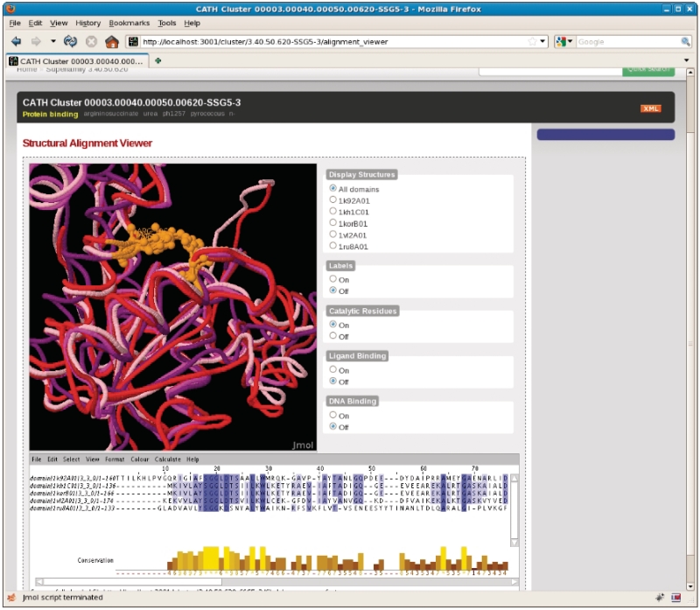
Task: Open the alignment viewer Format menu
Action: click(x=115, y=459)
